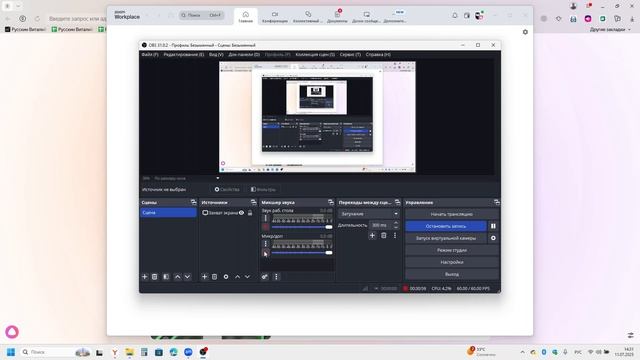Viewport: 640px width, 360px height.
Task: Undock the Audio Mixer panel icon
Action: (x=331, y=202)
